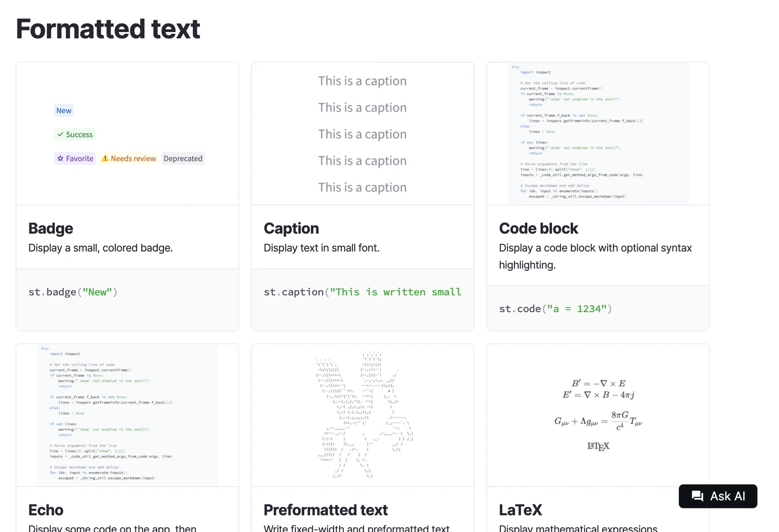Click the LaTeX logo in preview
This screenshot has height=532, width=779.
(598, 446)
